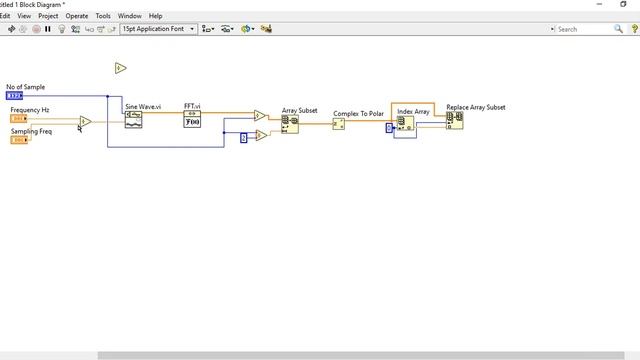Select the divide node after frequency inputs
This screenshot has width=640, height=360.
85,121
